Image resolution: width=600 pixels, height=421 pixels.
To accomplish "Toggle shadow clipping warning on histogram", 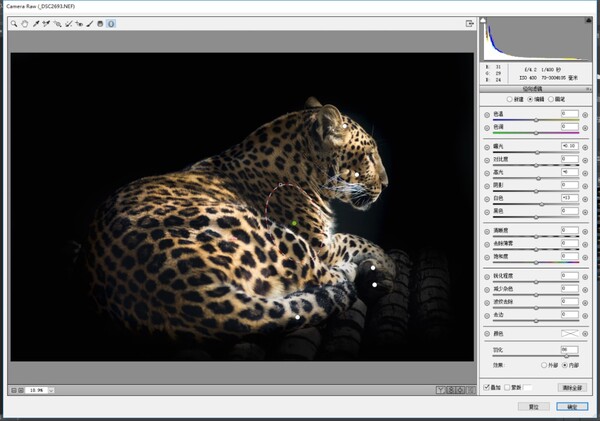I will point(483,20).
